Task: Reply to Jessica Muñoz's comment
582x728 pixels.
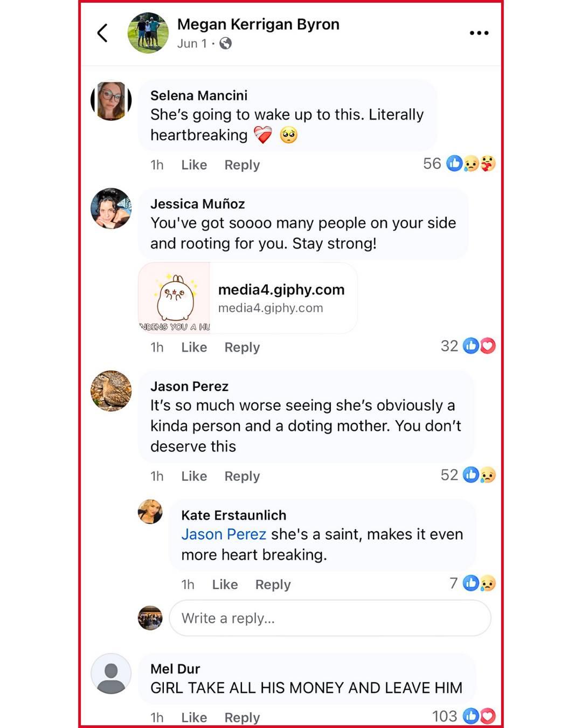Action: (x=242, y=347)
